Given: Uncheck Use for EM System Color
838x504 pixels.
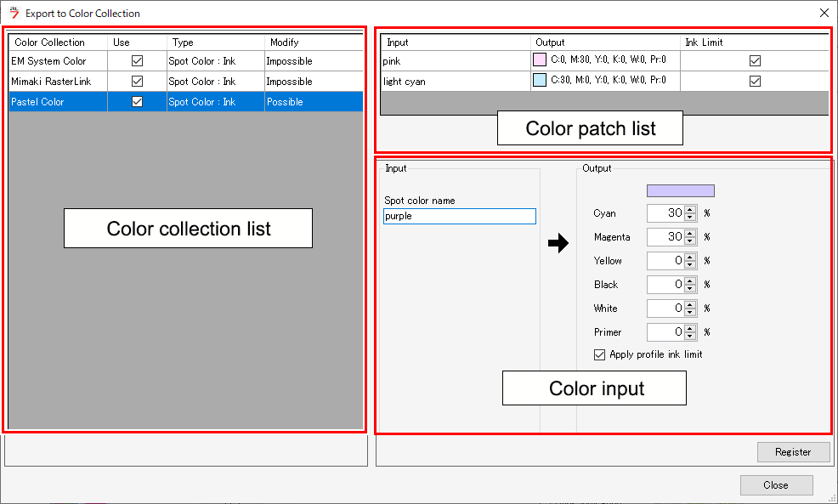Looking at the screenshot, I should [x=137, y=60].
